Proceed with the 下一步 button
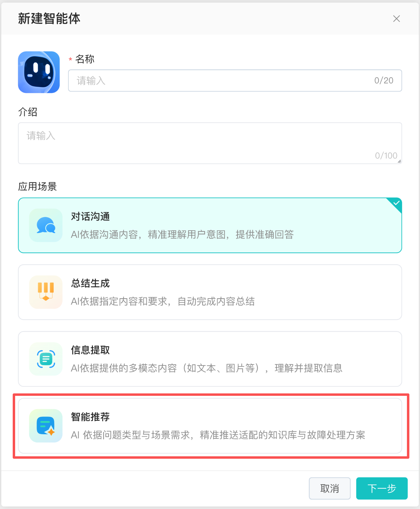 coord(382,488)
